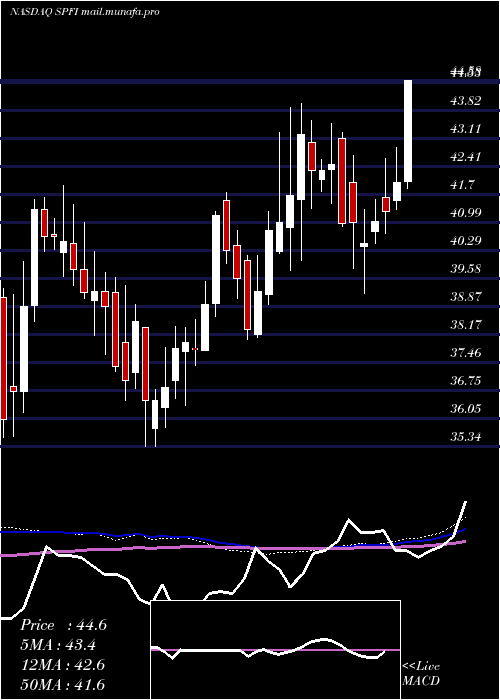The height and width of the screenshot is (700, 500).
Task: Click the 5MA : 43.4 readout
Action: (58, 645)
